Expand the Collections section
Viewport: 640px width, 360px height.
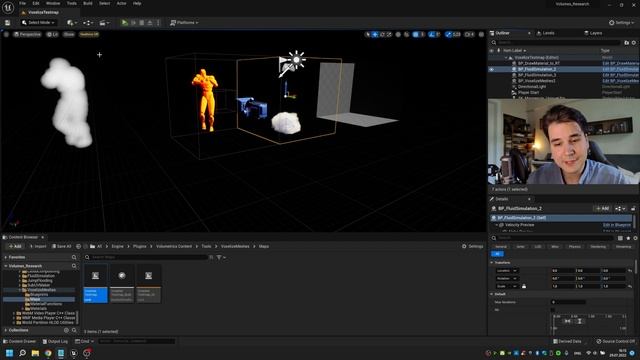pyautogui.click(x=6, y=330)
